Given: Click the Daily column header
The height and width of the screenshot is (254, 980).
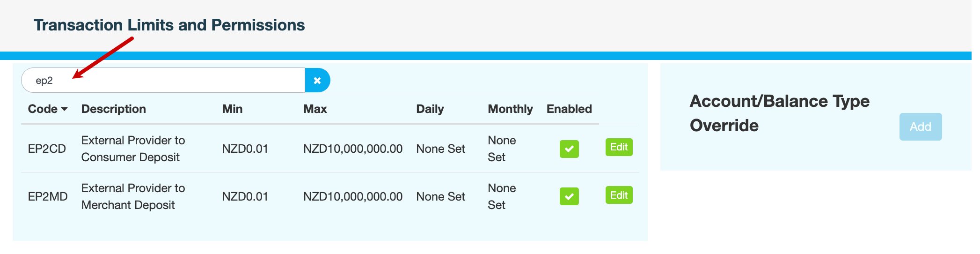Looking at the screenshot, I should click(430, 109).
